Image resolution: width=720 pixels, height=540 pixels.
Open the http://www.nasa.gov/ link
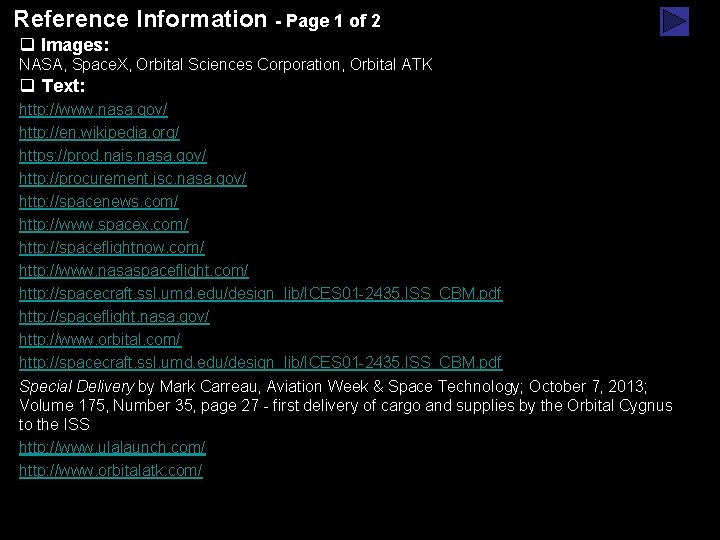point(93,110)
